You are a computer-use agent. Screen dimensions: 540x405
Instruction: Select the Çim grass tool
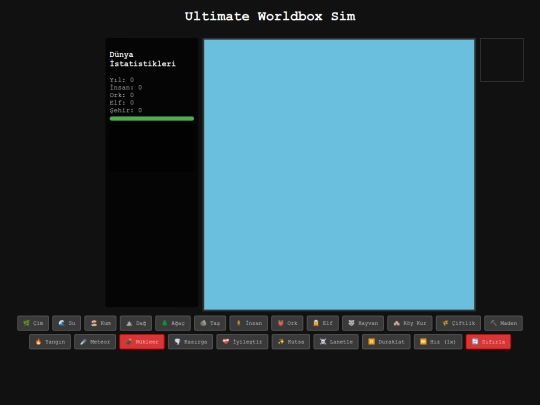(x=33, y=323)
